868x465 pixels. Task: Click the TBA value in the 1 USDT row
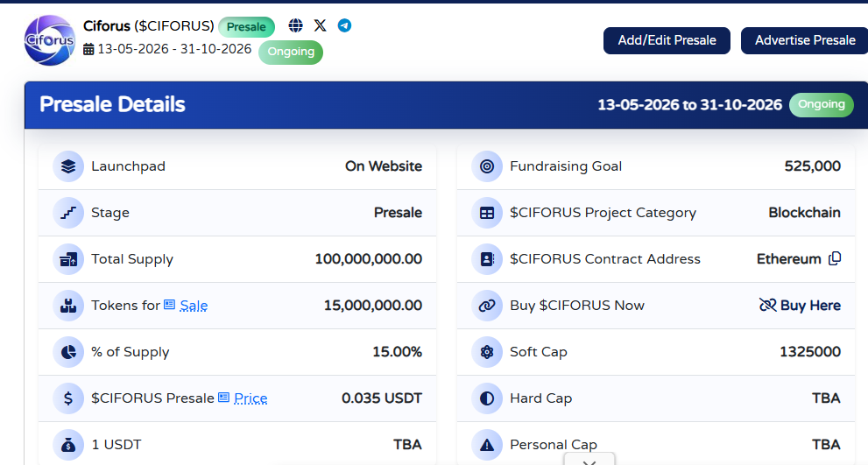coord(408,445)
